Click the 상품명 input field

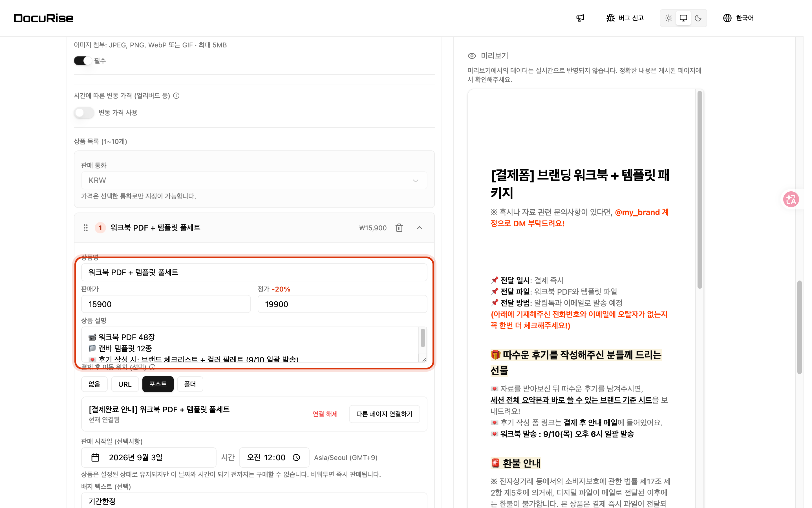(254, 272)
